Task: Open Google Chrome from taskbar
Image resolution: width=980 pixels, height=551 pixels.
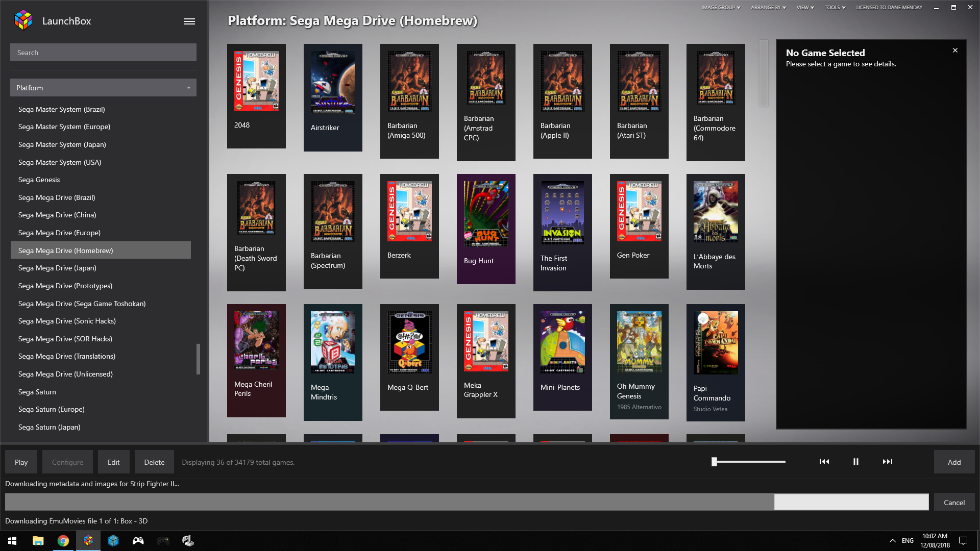Action: pos(63,541)
